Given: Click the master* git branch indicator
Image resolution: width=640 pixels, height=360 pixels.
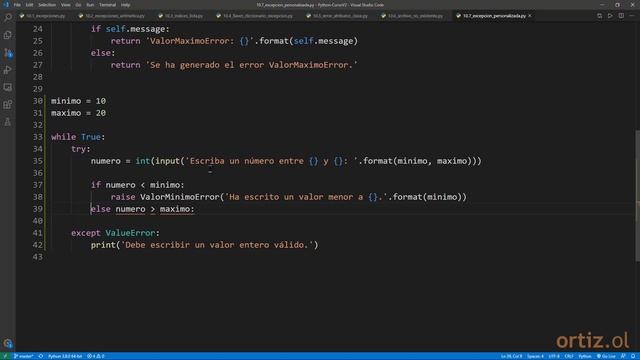Looking at the screenshot, I should click(23, 356).
